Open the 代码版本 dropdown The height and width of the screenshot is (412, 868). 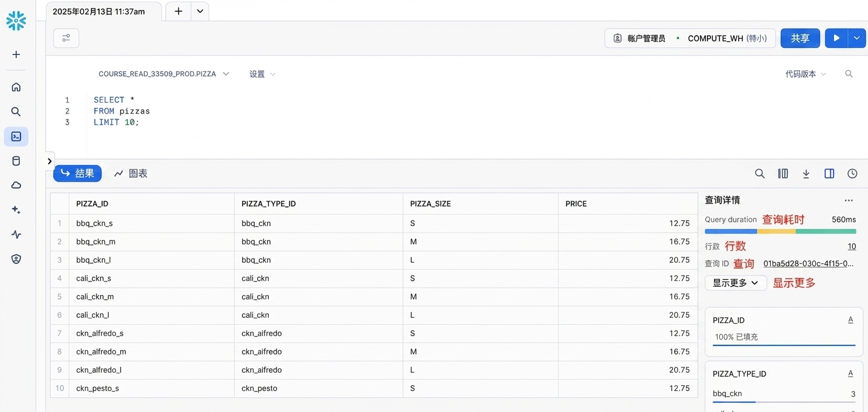click(x=805, y=74)
